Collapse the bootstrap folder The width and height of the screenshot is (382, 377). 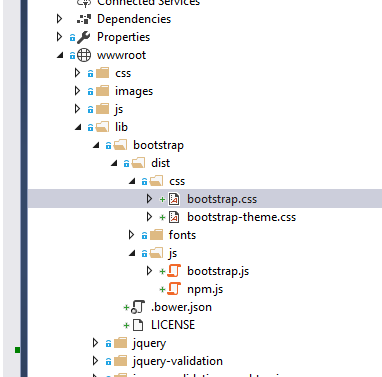click(x=96, y=145)
